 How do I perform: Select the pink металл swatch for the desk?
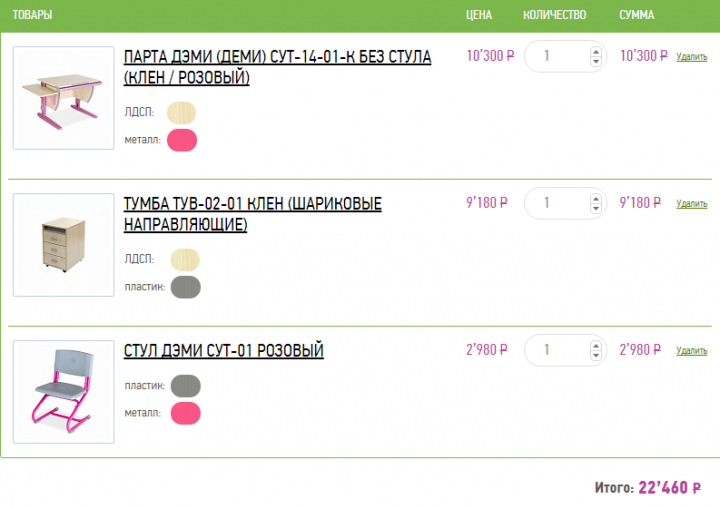point(182,140)
